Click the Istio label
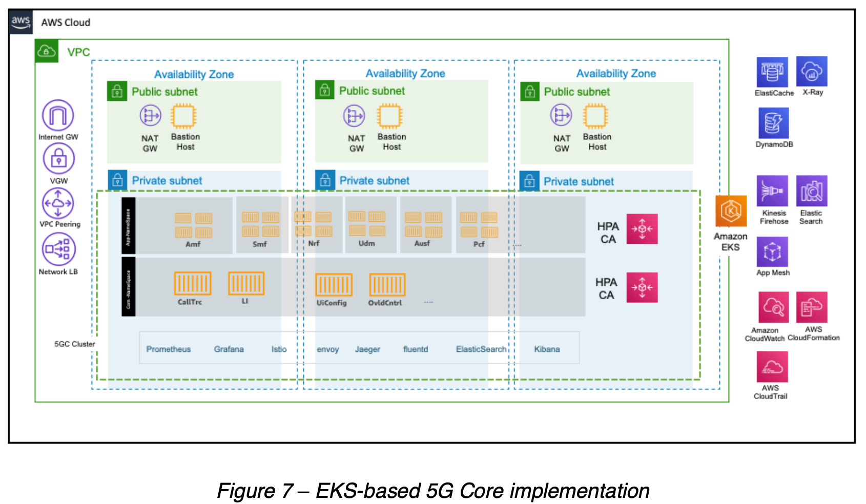The image size is (866, 504). coord(279,349)
